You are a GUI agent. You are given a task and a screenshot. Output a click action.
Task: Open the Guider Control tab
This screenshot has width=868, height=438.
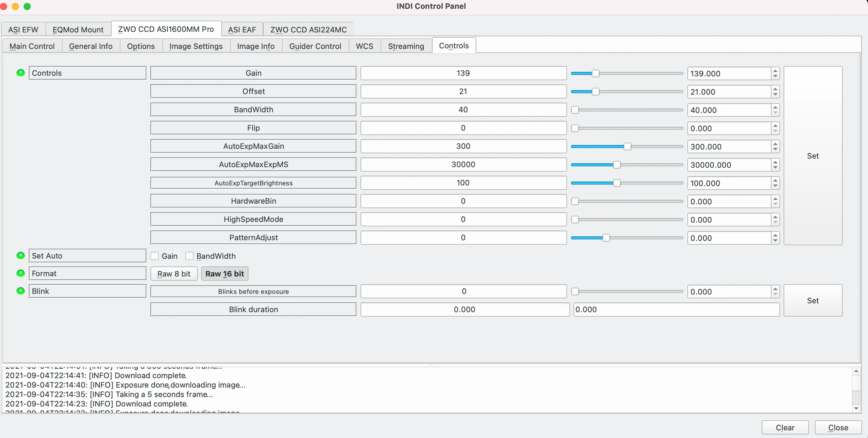point(315,46)
